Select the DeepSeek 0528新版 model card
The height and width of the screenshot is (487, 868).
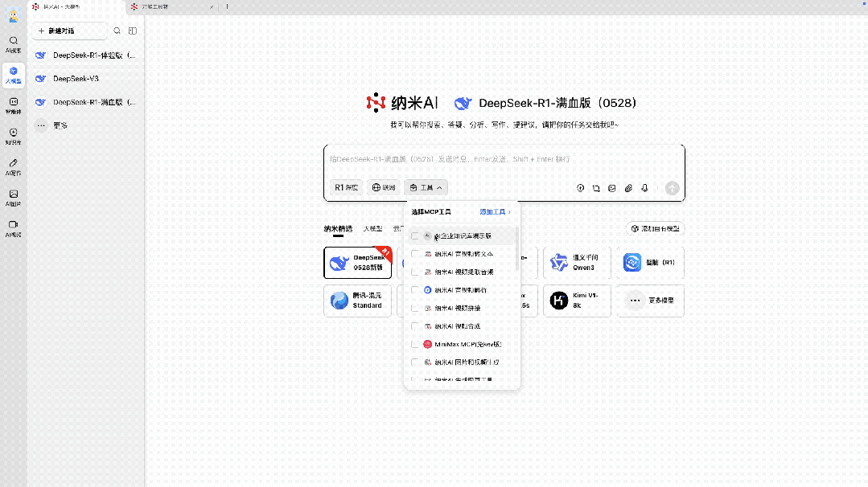358,263
